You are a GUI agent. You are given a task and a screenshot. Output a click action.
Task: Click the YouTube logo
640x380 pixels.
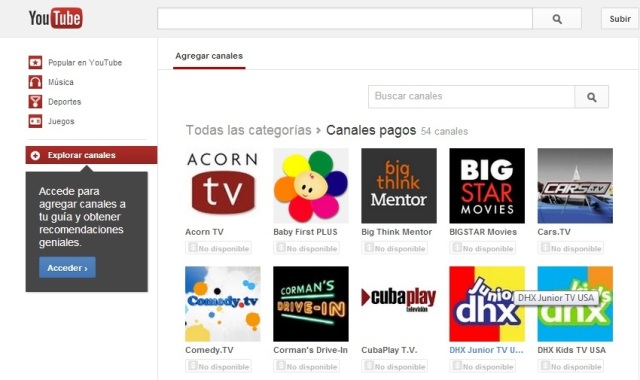[55, 18]
